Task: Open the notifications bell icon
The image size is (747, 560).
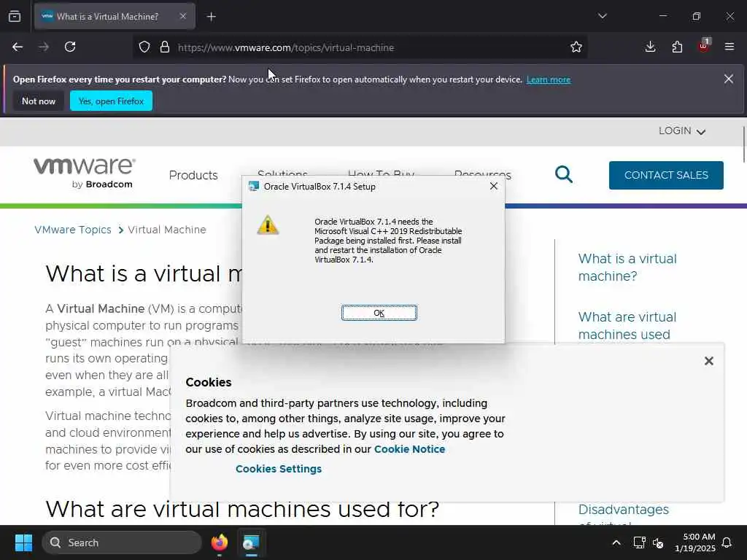Action: 727,542
